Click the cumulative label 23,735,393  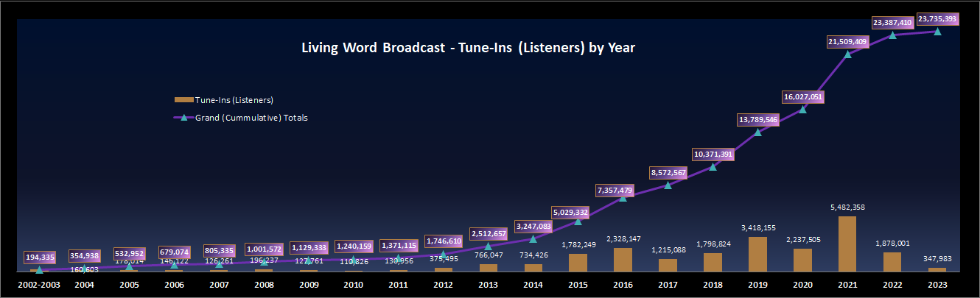click(937, 19)
